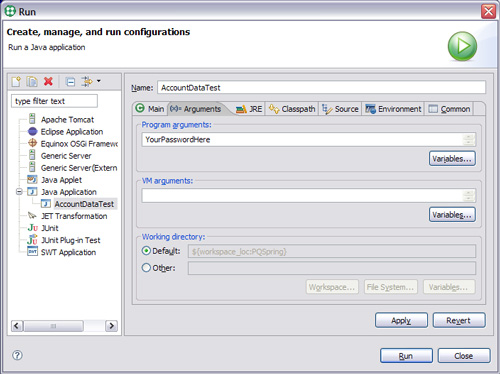
Task: Switch to the Main tab
Action: (x=150, y=109)
